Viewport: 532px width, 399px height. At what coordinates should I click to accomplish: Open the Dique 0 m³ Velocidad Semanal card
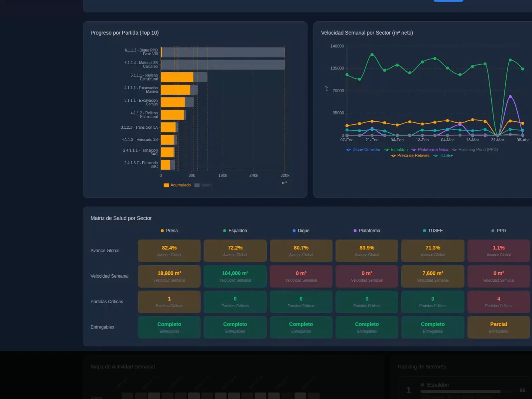[301, 276]
